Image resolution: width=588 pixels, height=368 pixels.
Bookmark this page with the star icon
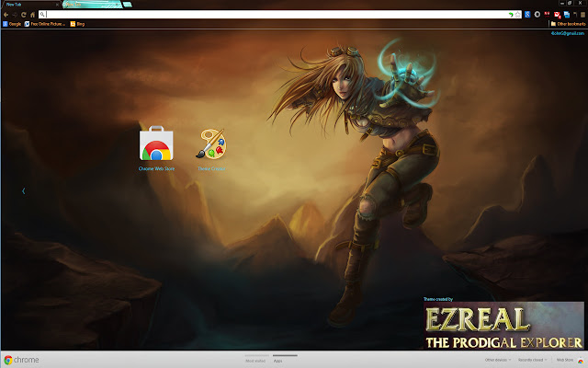point(518,15)
